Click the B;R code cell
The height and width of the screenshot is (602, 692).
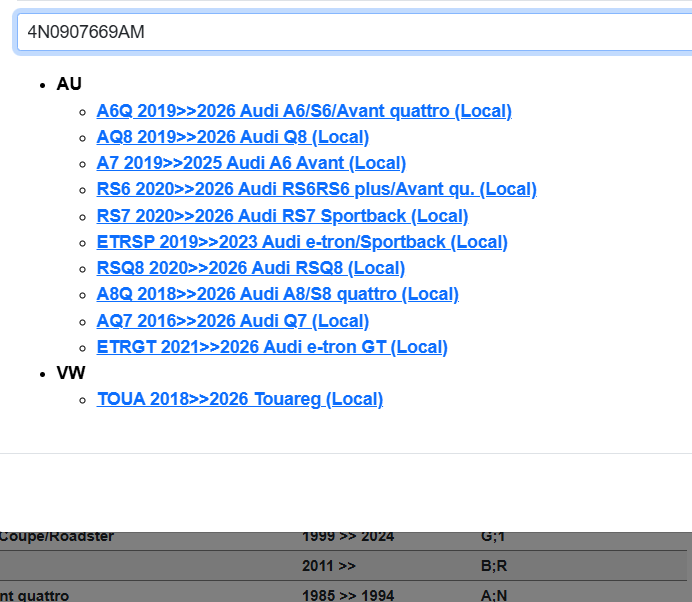click(494, 566)
